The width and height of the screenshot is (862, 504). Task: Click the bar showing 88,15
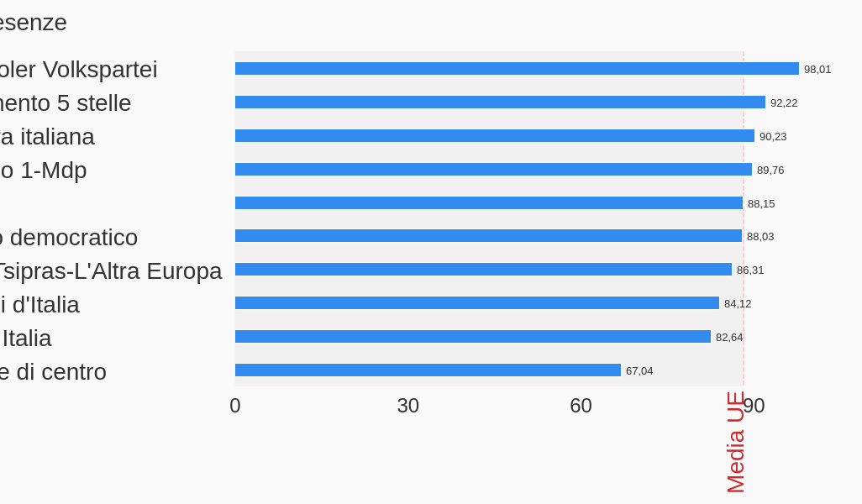(x=488, y=203)
